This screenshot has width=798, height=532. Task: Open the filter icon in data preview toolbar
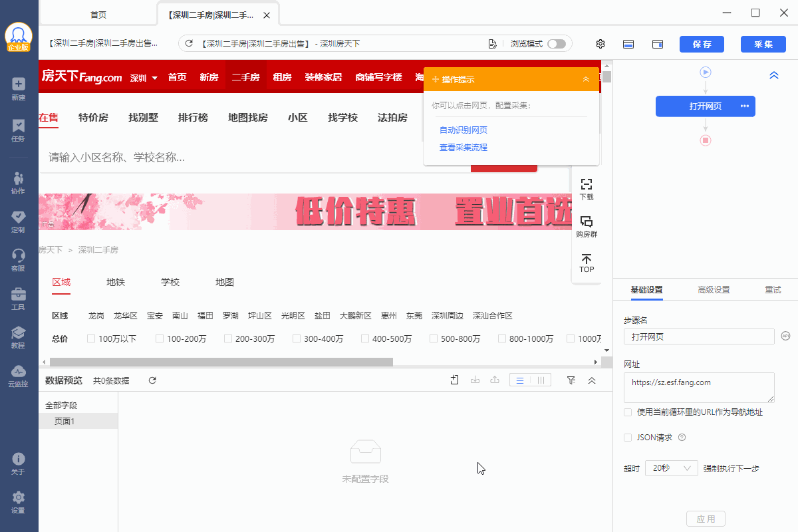pos(571,380)
